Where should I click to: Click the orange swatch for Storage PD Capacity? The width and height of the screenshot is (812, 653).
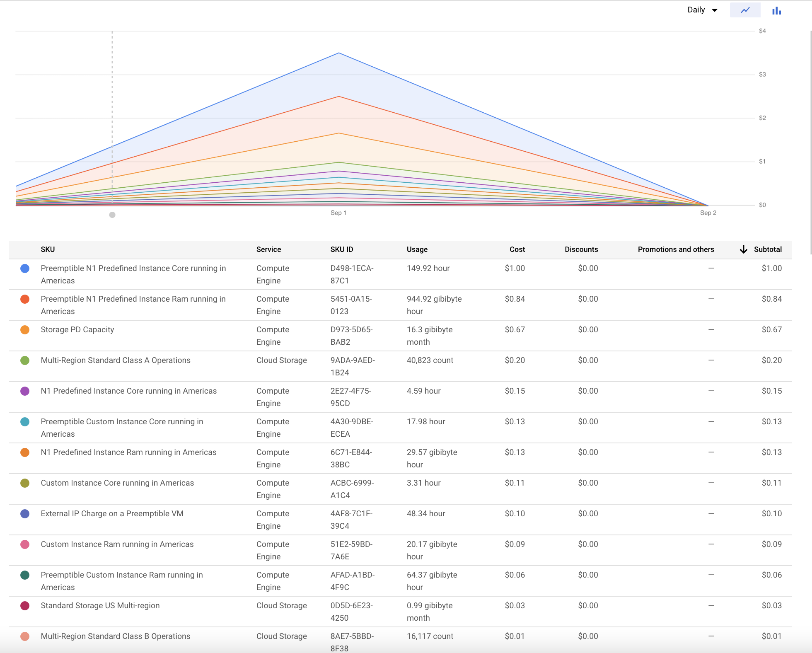point(25,330)
